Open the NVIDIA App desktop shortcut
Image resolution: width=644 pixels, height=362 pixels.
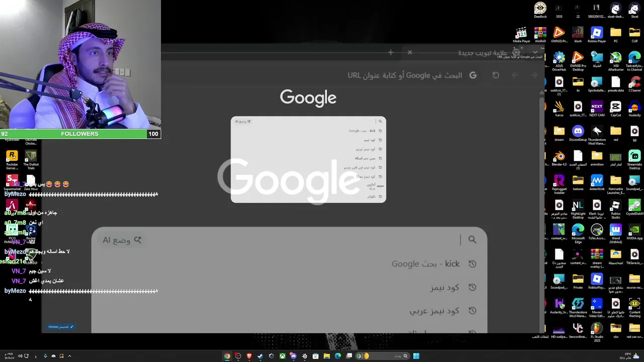tap(634, 232)
